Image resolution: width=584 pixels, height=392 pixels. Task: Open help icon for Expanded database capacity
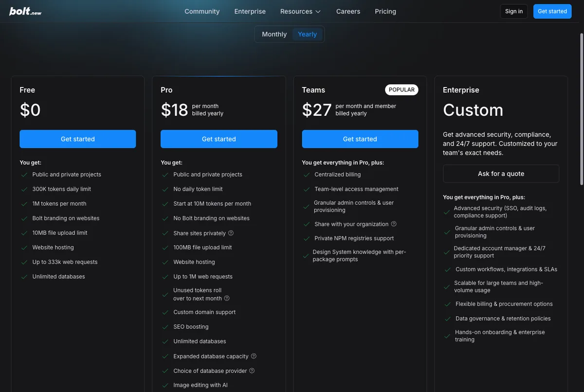click(254, 356)
